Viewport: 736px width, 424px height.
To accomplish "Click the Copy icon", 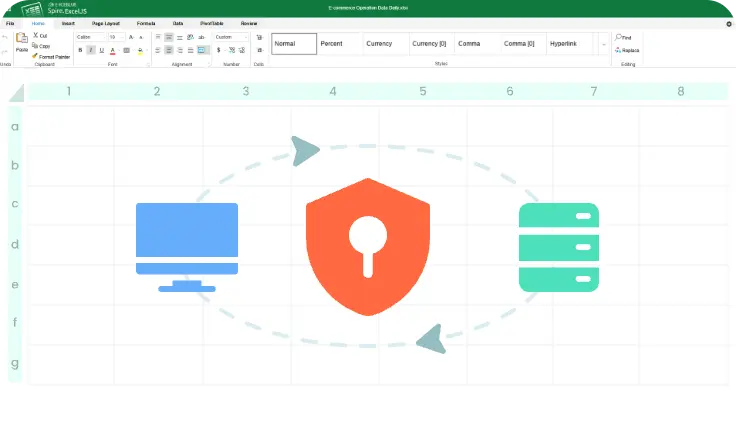I will (x=35, y=46).
